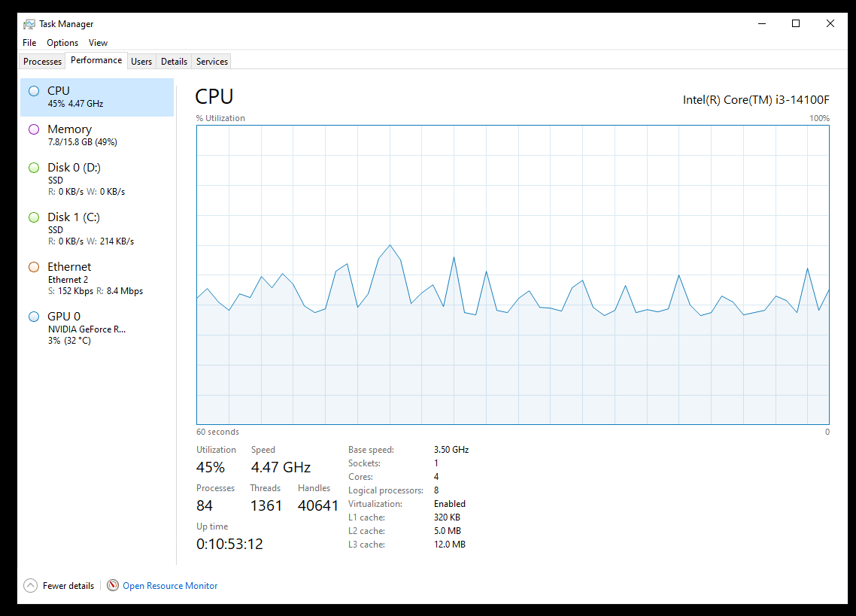The height and width of the screenshot is (616, 856).
Task: Click the processes count 84
Action: click(204, 505)
